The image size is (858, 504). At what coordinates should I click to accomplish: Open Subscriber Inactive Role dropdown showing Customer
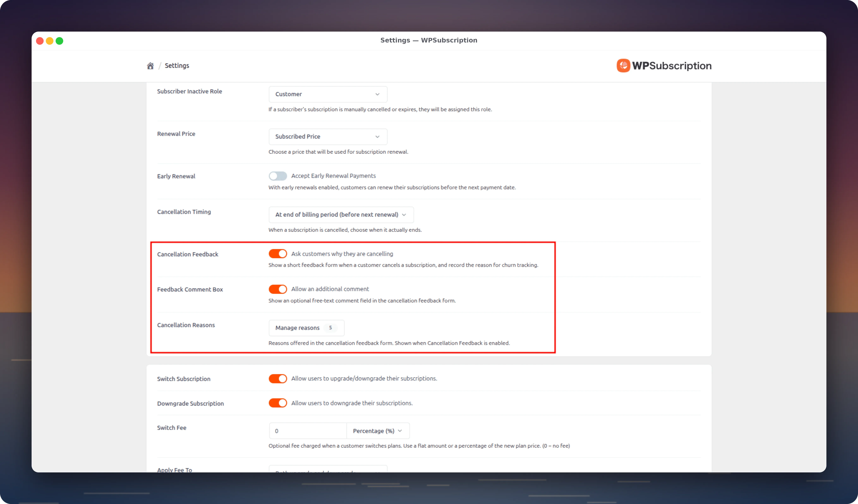[327, 94]
